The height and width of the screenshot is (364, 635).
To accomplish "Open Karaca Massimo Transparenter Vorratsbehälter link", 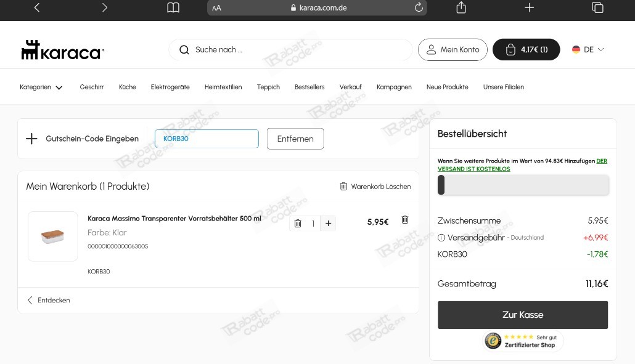I will coord(174,219).
